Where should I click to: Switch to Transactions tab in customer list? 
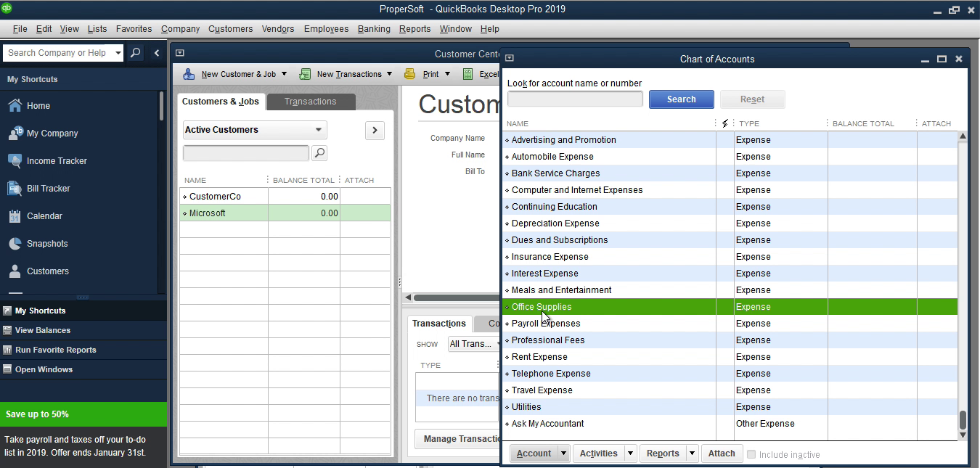click(x=310, y=102)
